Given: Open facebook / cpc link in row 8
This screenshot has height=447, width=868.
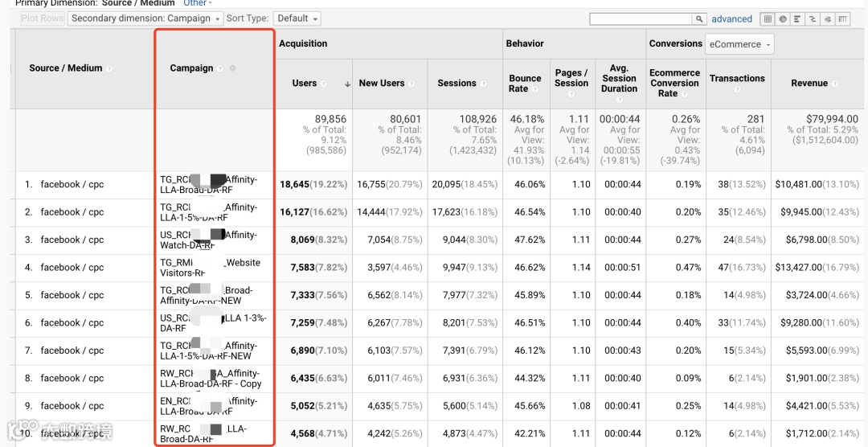Looking at the screenshot, I should tap(72, 379).
